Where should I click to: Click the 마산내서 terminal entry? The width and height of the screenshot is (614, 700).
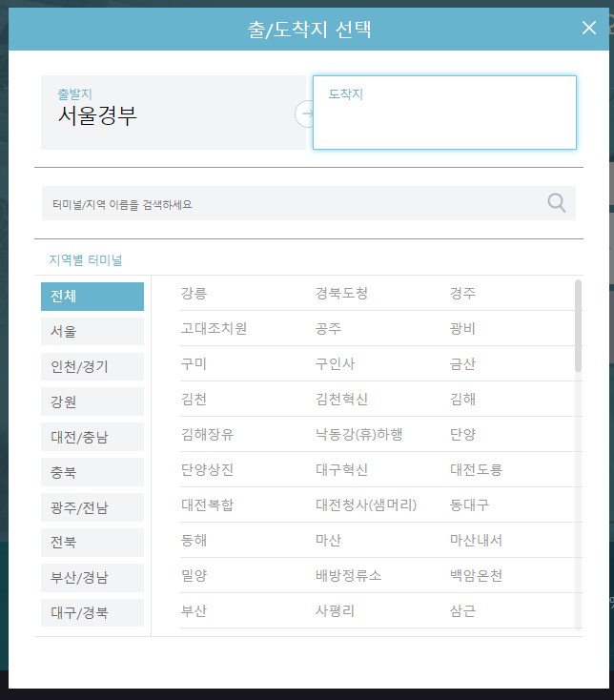476,540
